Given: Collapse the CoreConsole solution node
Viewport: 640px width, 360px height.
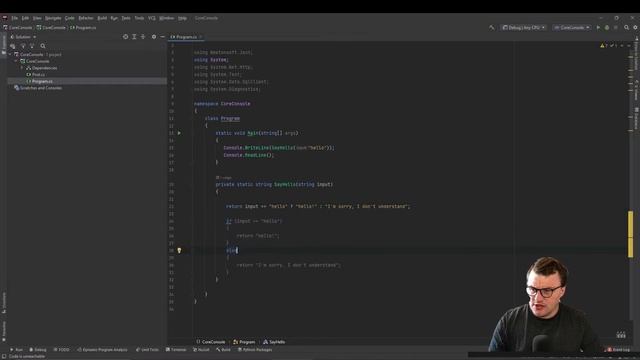Looking at the screenshot, I should click(10, 54).
